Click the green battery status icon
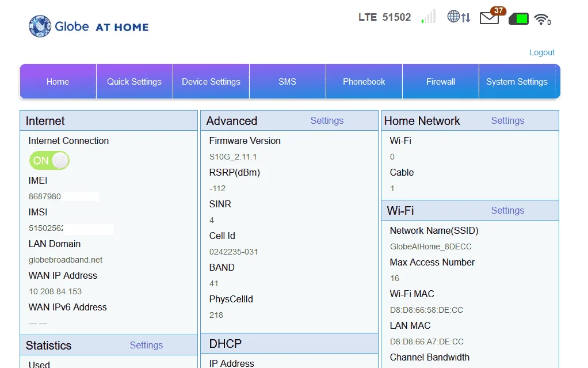Screen dimensions: 588x368 [x=518, y=19]
